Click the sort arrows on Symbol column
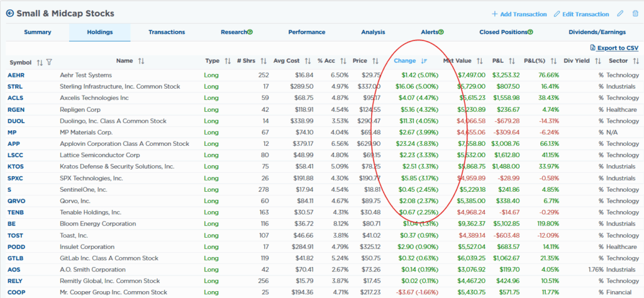644x298 pixels. pyautogui.click(x=40, y=62)
